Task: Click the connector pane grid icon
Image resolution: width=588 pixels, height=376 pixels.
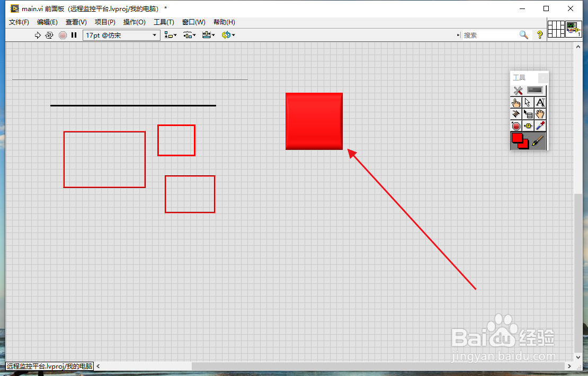Action: [x=556, y=29]
